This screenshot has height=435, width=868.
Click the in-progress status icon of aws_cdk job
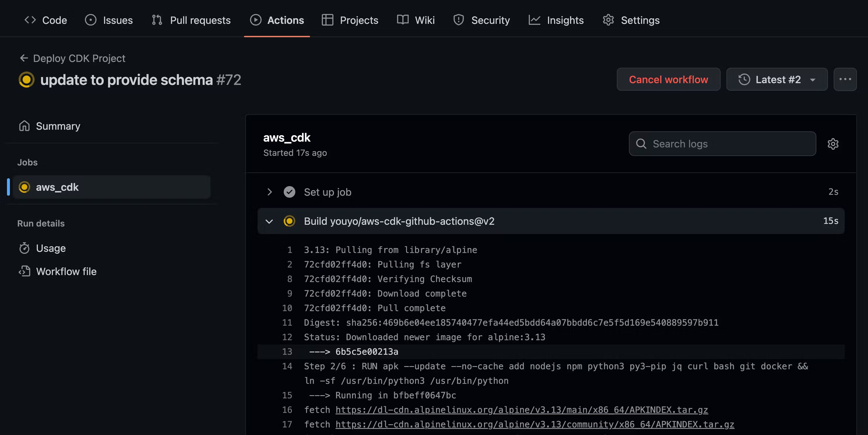tap(24, 187)
